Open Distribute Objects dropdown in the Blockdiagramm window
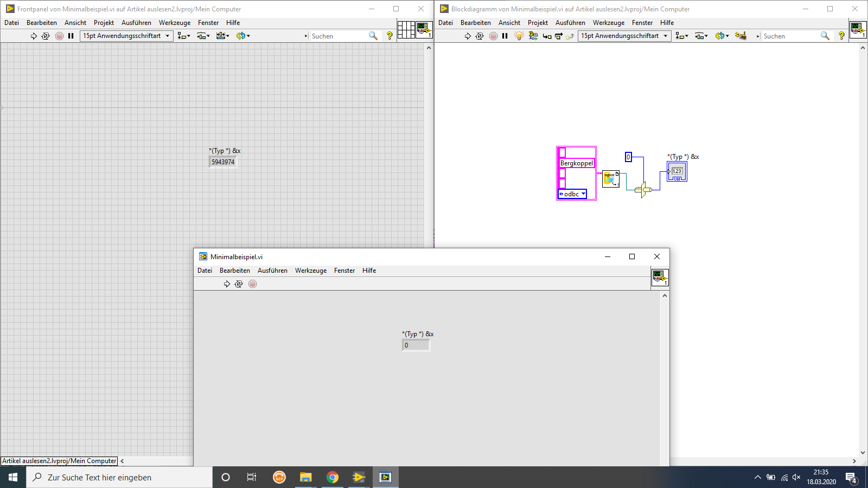This screenshot has width=868, height=488. click(x=701, y=36)
